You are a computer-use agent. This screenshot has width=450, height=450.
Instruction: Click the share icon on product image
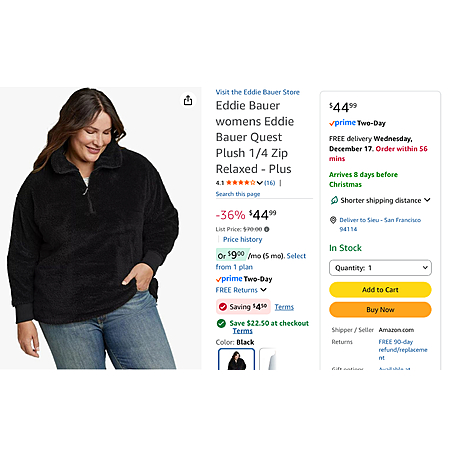(188, 100)
